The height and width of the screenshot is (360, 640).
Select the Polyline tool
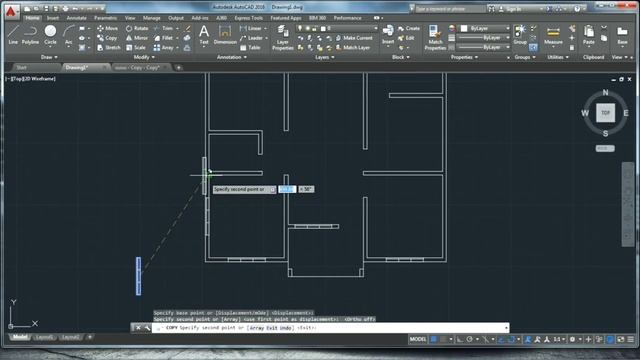[x=30, y=34]
